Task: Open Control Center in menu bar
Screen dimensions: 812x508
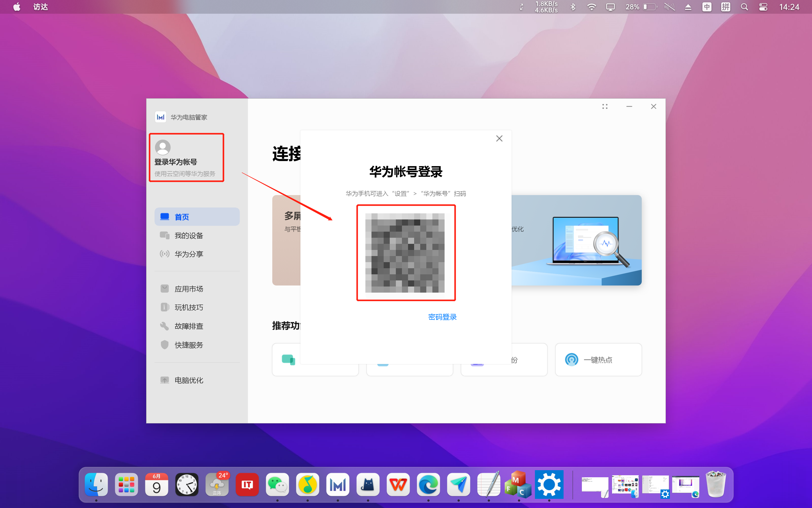Action: [763, 7]
